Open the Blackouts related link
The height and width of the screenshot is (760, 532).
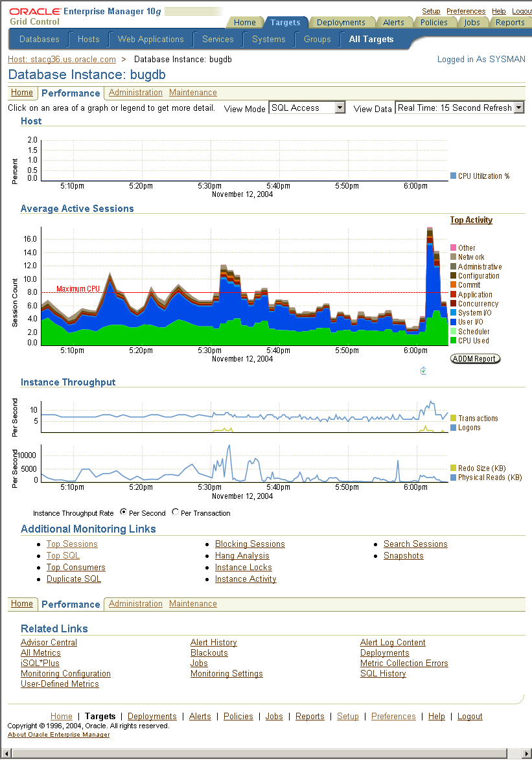(x=209, y=653)
